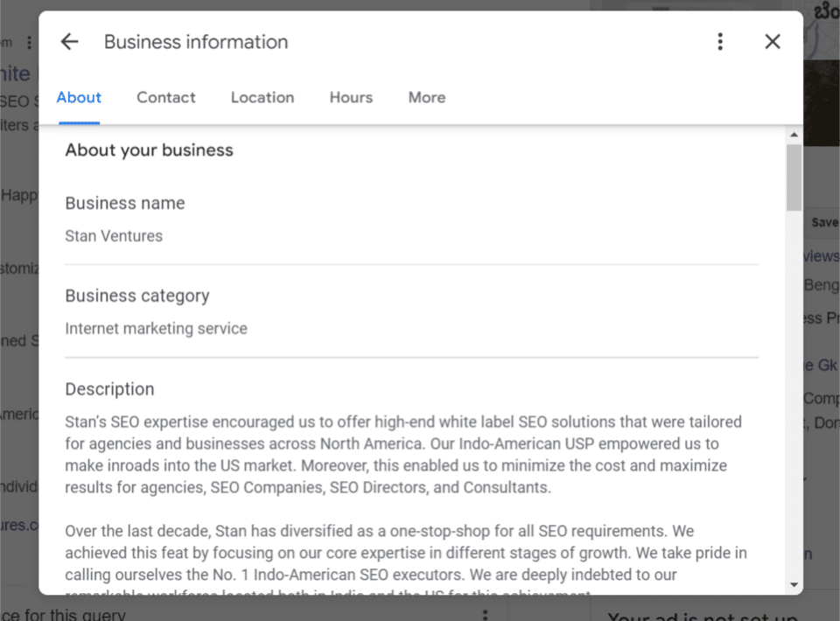The image size is (840, 621).
Task: Open the three-dot options menu in dialog header
Action: (719, 42)
